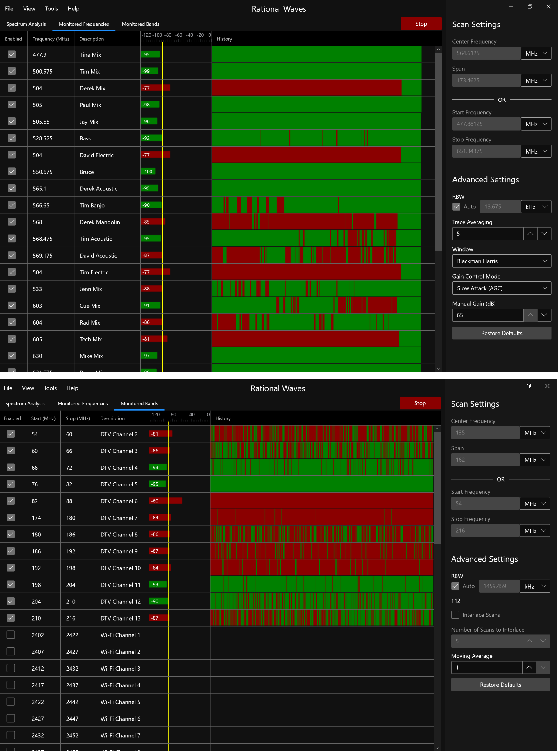
Task: Disable DTV Channel 6 monitoring
Action: [11, 501]
